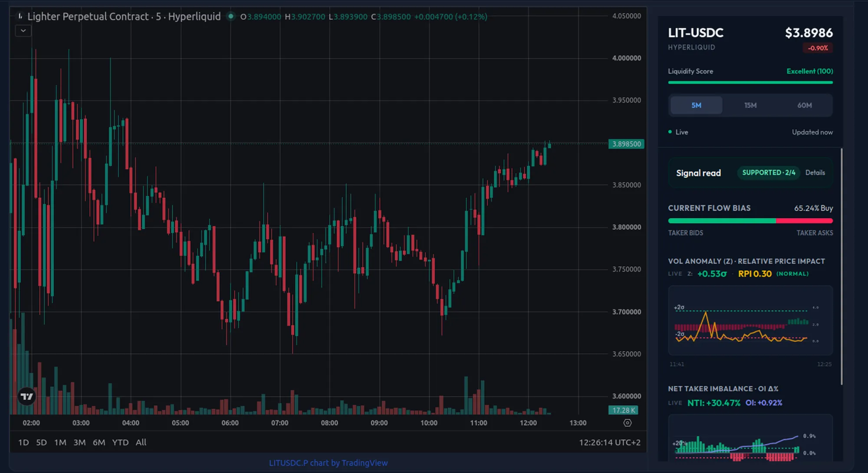Click the green market status dot
868x473 pixels.
(x=231, y=16)
